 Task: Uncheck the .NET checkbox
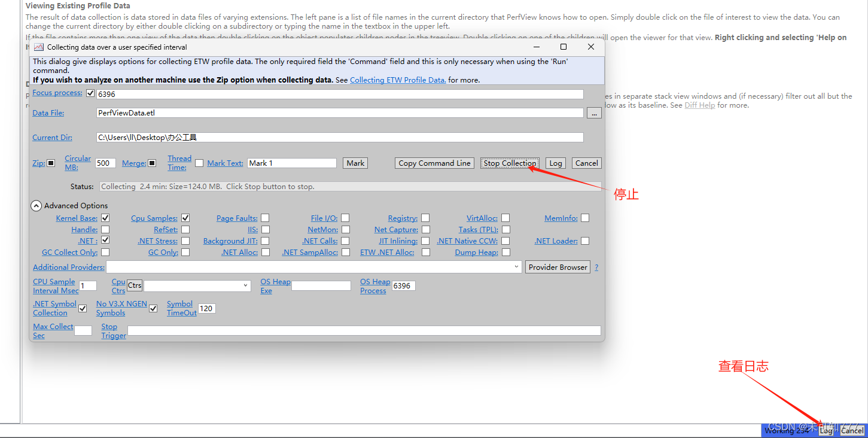pyautogui.click(x=105, y=241)
